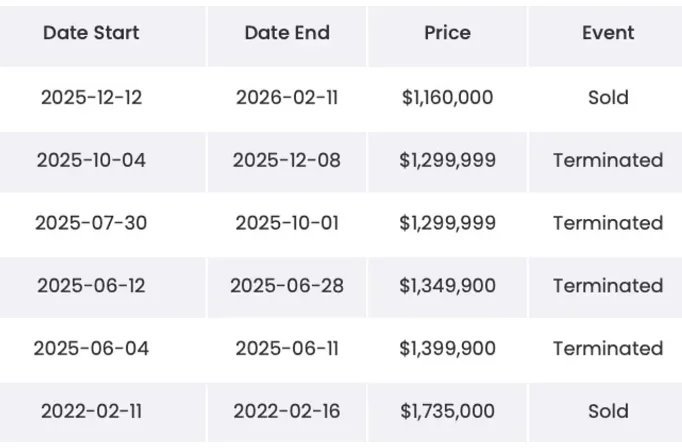Click the 2025-12-12 start date cell
The image size is (682, 448).
tap(91, 98)
